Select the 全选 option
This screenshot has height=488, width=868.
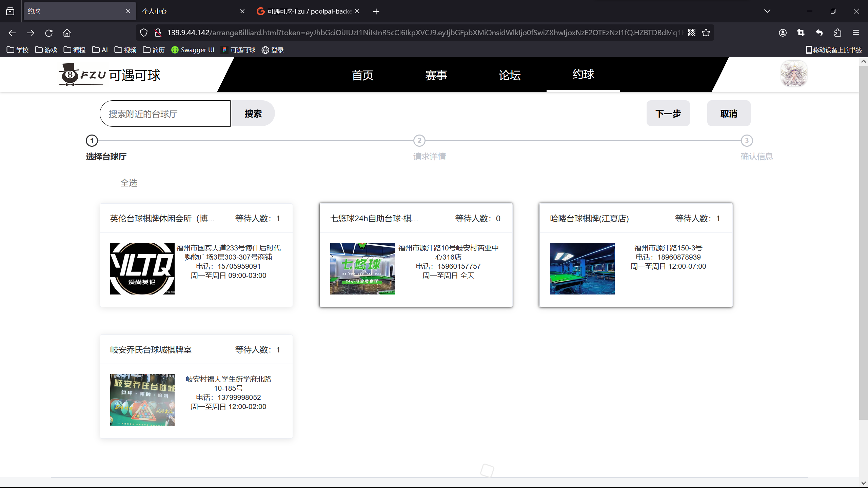click(x=129, y=183)
